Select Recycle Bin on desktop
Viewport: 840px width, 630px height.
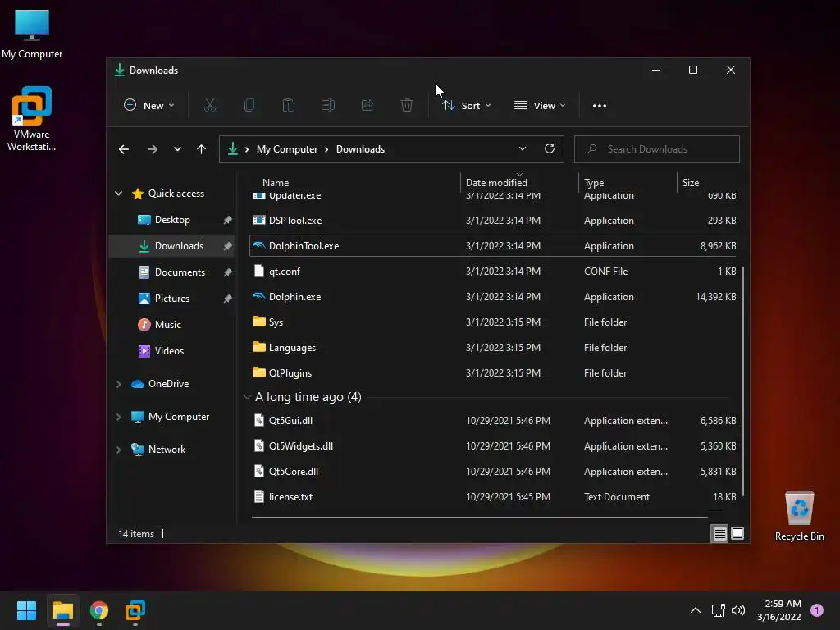coord(799,516)
